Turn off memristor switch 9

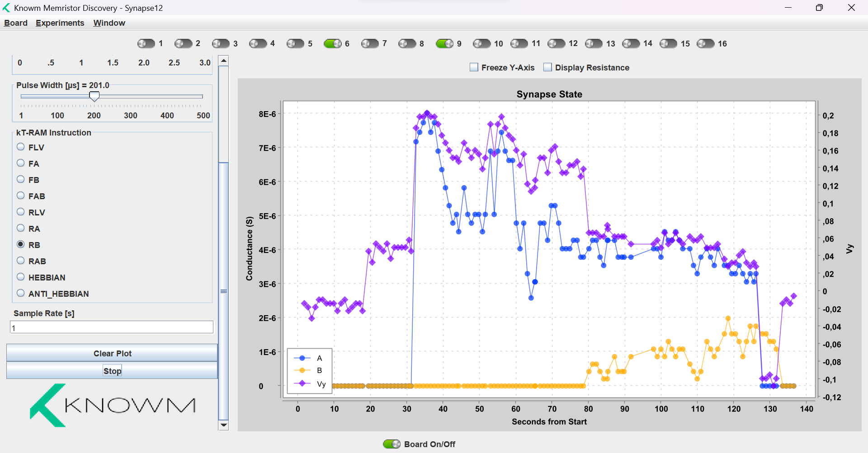pyautogui.click(x=444, y=43)
